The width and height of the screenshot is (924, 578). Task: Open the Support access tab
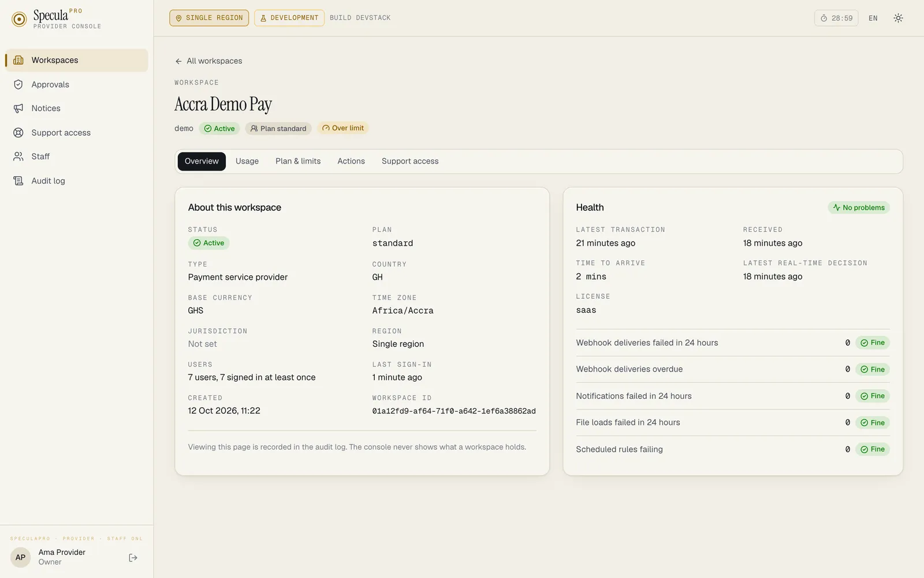tap(410, 161)
